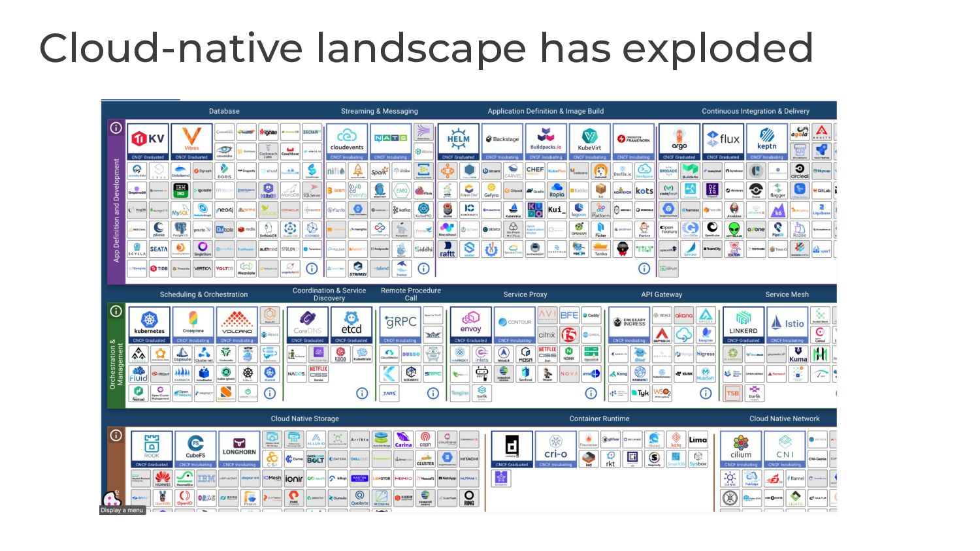Select the IBM DB2 tile
This screenshot has height=551, width=980.
180,191
